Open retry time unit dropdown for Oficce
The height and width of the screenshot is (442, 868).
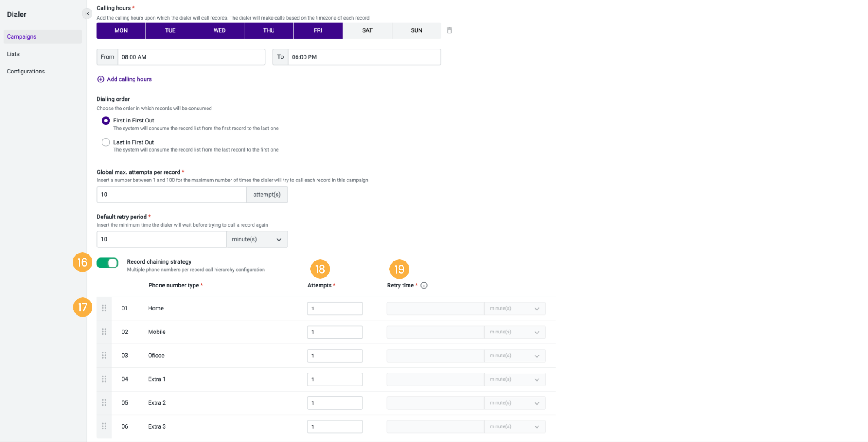point(515,356)
